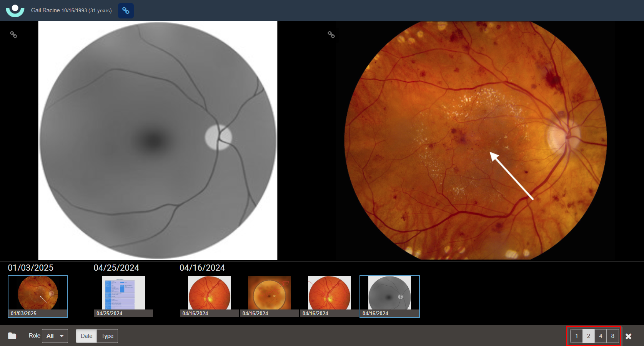
Task: Open the folder icon in bottom bar
Action: [x=12, y=336]
